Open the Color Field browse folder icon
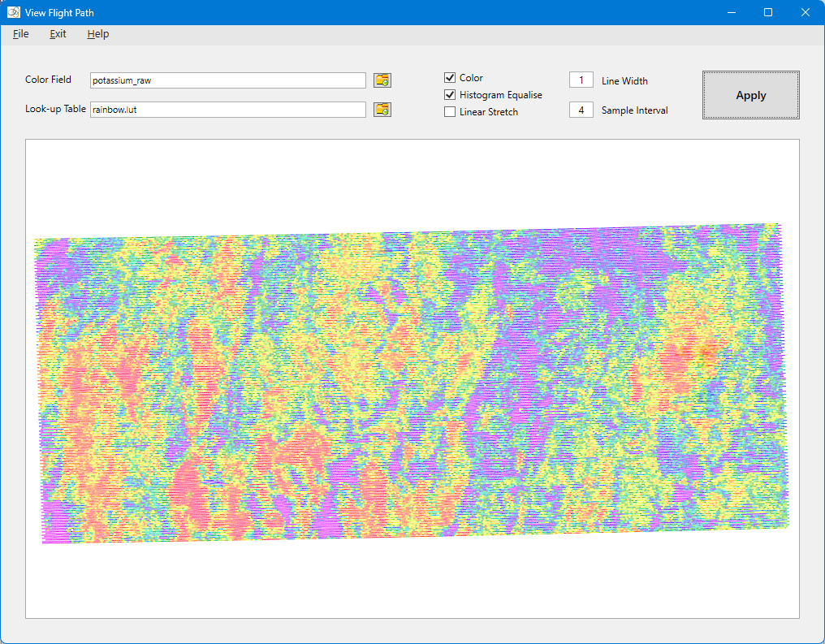This screenshot has height=644, width=825. pos(382,80)
